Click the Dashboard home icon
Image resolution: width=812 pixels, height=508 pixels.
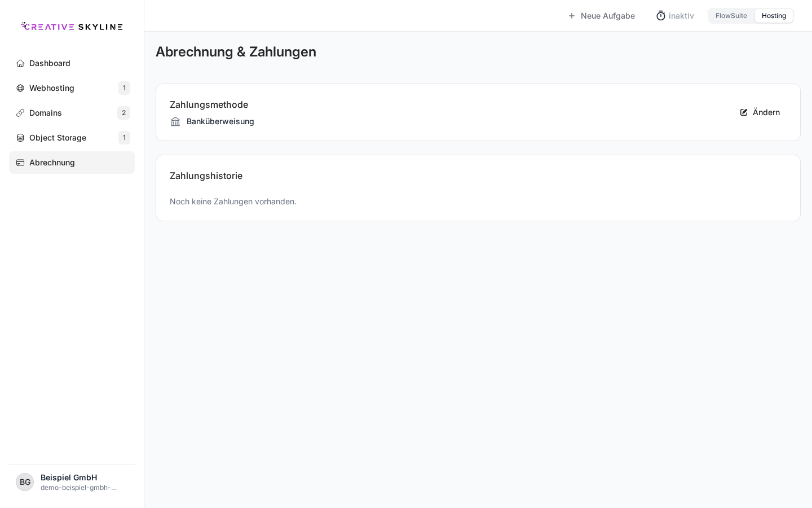click(x=20, y=63)
